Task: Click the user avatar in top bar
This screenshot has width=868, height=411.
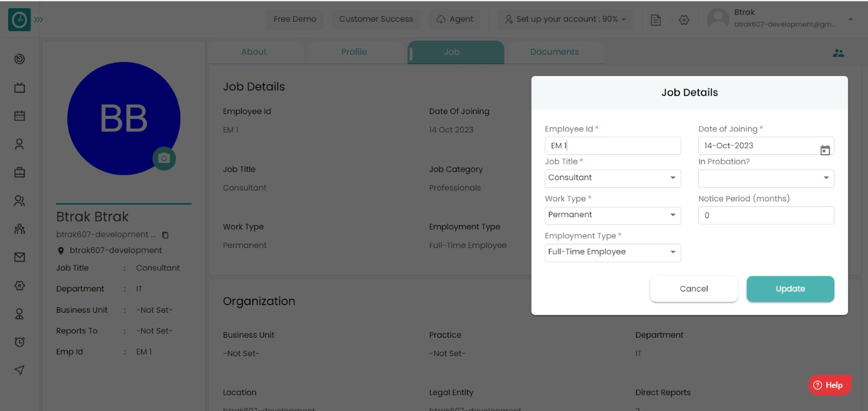Action: pyautogui.click(x=718, y=20)
